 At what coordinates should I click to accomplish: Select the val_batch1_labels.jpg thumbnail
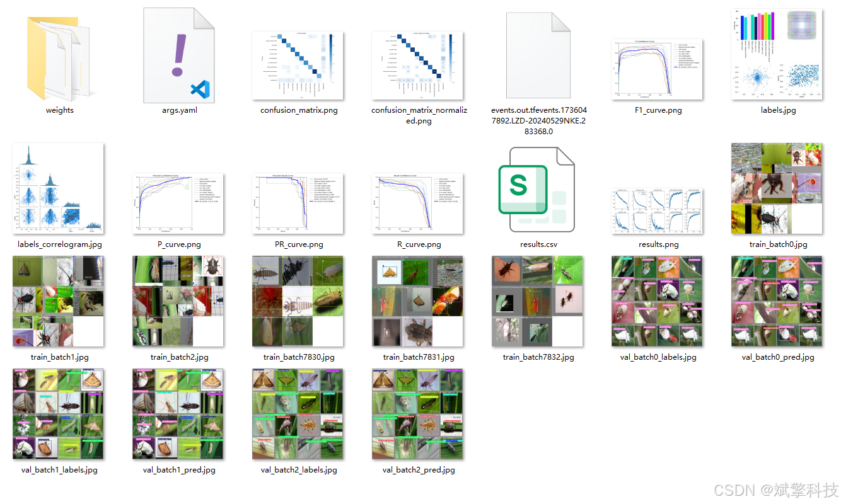click(x=59, y=414)
